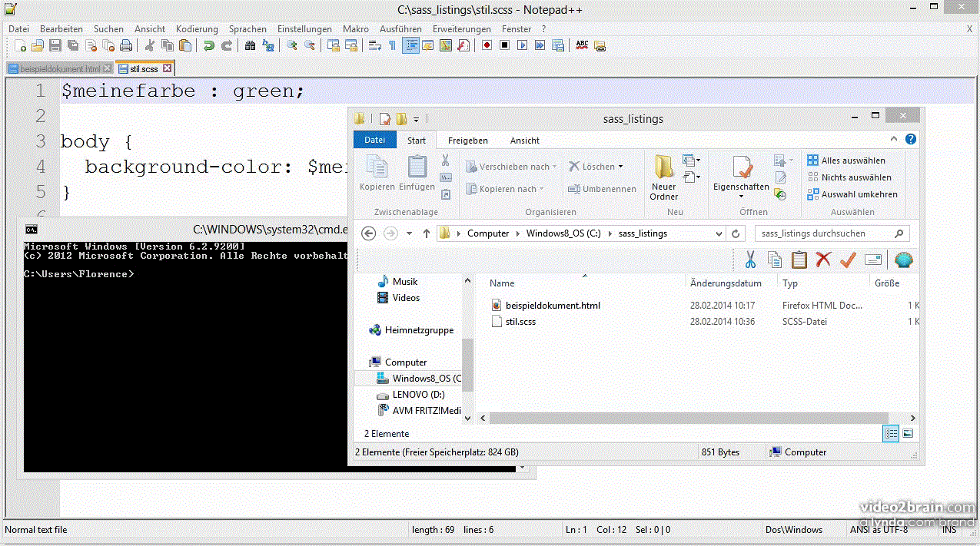Click the shell icon in Explorer toolbar
980x546 pixels.
pos(904,260)
